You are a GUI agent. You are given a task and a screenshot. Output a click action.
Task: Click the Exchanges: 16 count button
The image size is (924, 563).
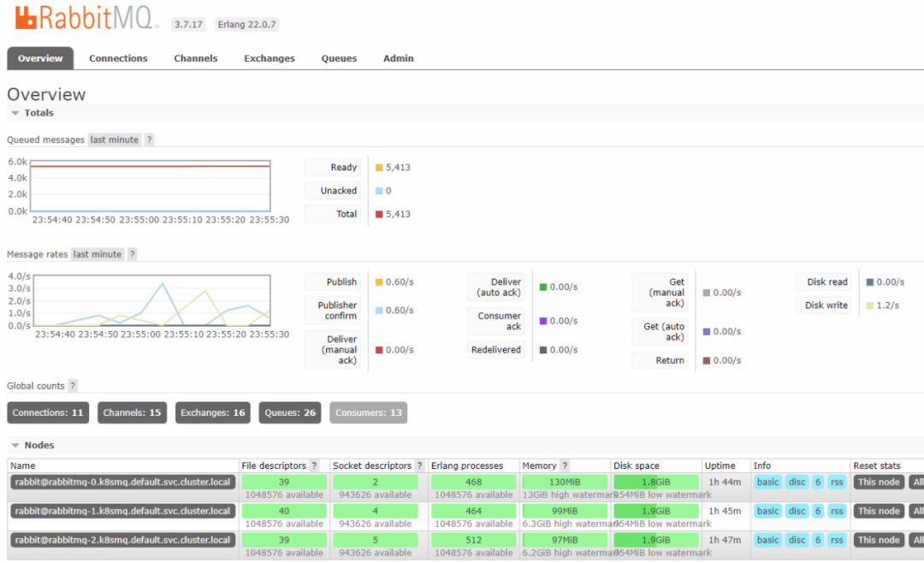(213, 412)
